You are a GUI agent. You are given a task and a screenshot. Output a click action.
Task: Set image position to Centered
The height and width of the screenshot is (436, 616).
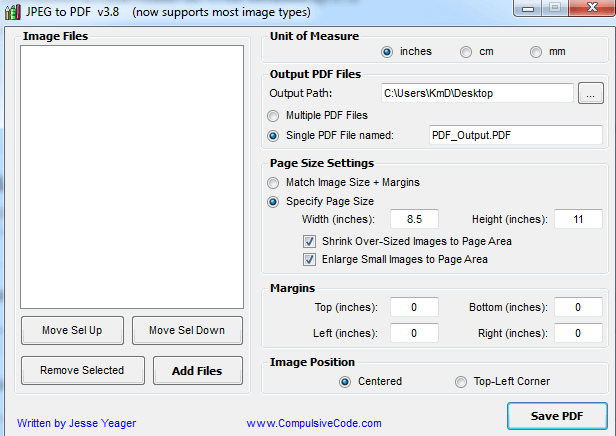(x=345, y=382)
